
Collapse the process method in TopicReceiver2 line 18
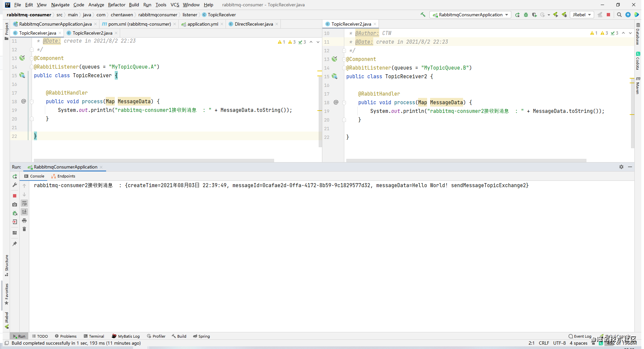344,103
